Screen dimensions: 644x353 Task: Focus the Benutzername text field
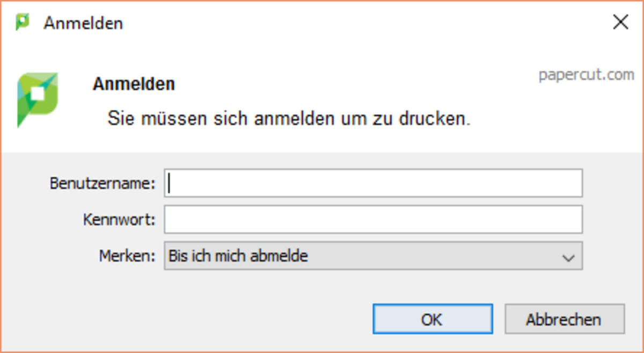373,184
